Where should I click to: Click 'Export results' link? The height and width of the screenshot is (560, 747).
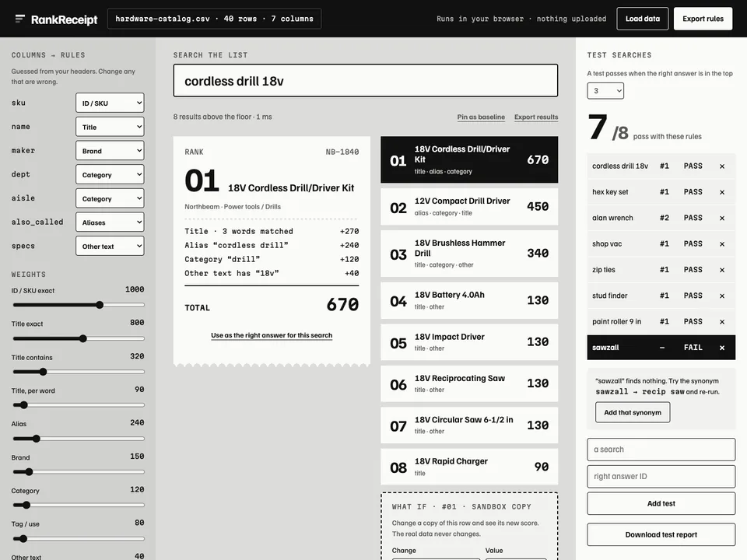coord(536,117)
